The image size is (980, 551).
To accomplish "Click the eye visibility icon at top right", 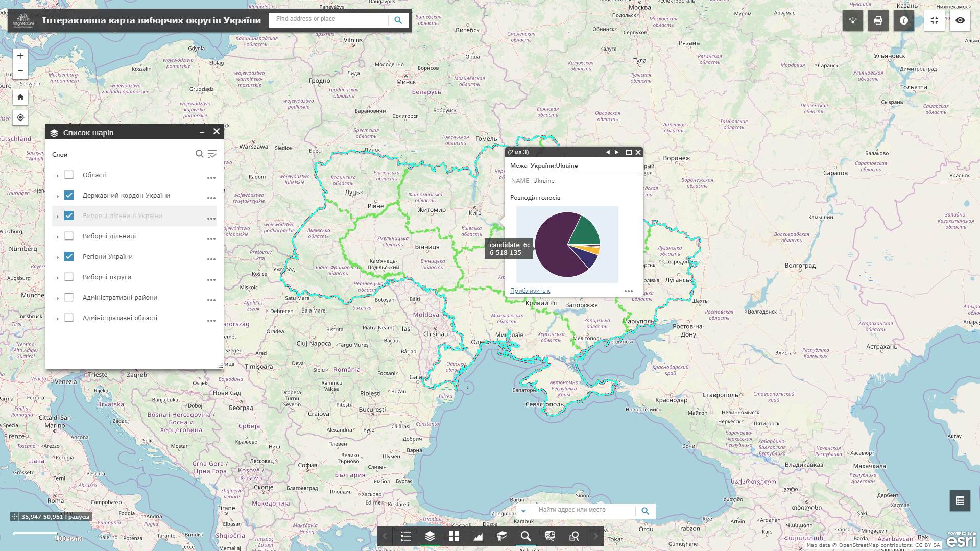I will pyautogui.click(x=960, y=20).
